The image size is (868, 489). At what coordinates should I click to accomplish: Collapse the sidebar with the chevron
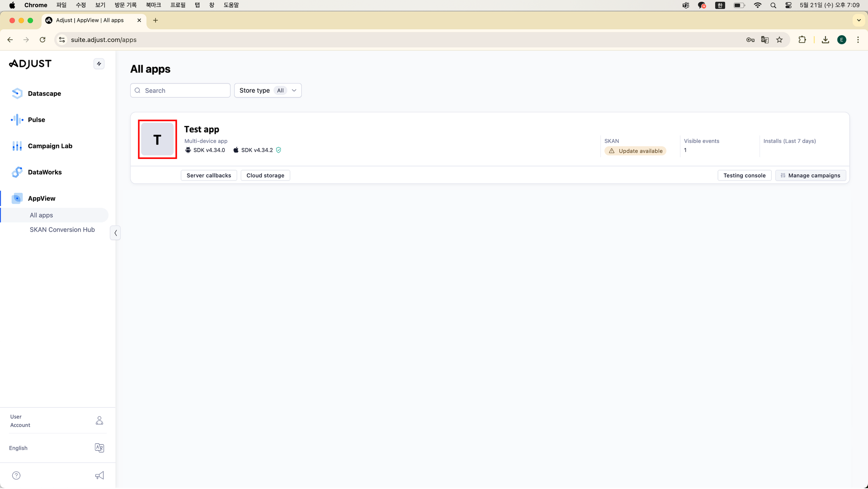click(115, 233)
